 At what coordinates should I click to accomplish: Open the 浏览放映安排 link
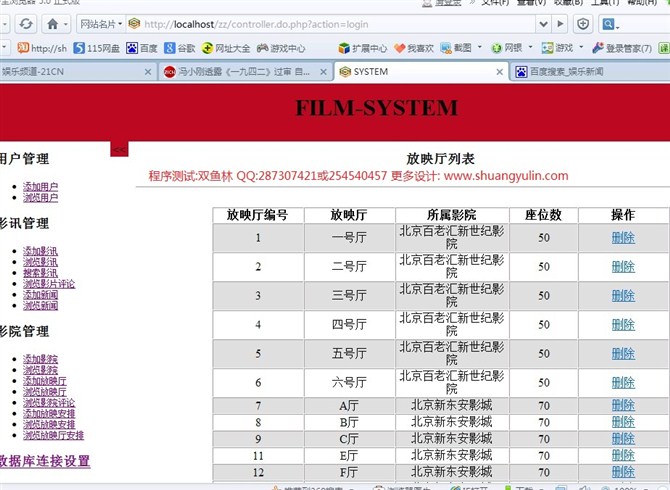coord(49,424)
